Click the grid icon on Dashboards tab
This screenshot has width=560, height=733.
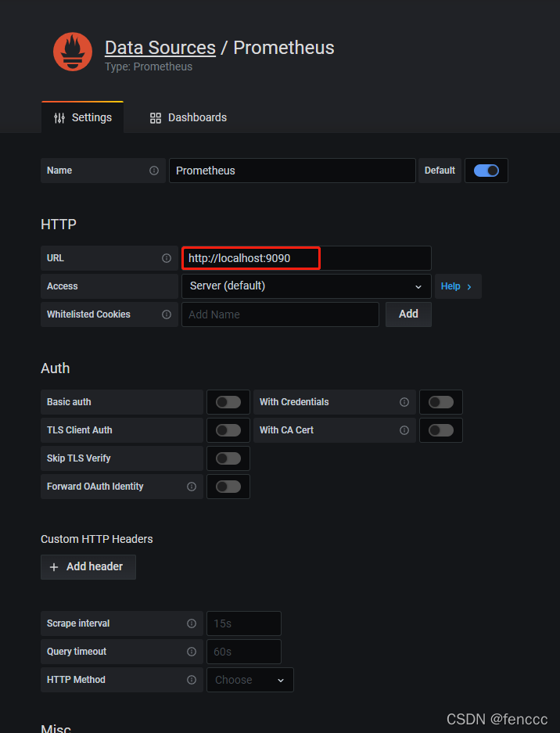click(155, 118)
